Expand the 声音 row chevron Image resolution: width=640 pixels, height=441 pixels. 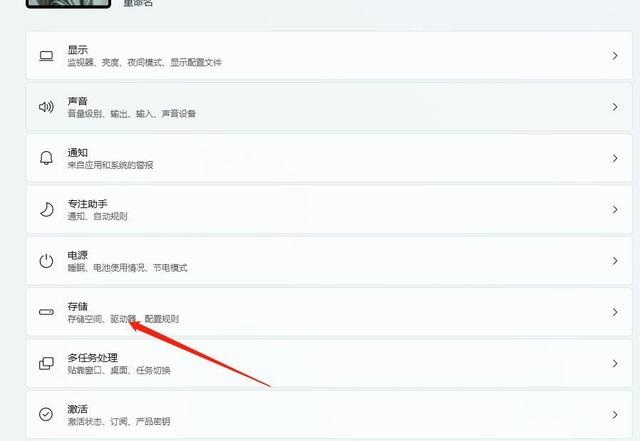click(x=615, y=107)
